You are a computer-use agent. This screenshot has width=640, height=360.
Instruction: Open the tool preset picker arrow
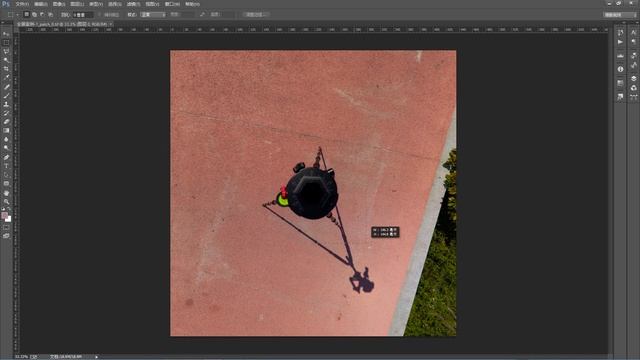coord(17,15)
